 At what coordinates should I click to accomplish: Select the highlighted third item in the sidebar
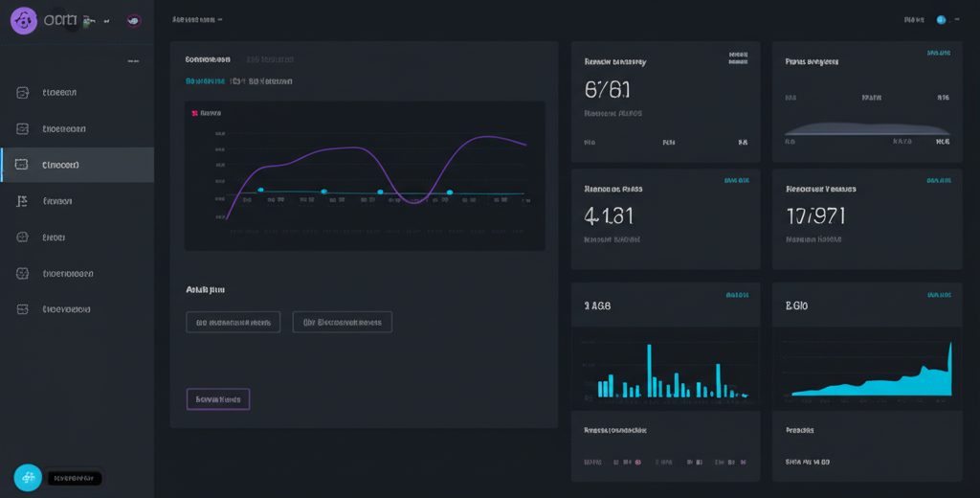point(77,165)
